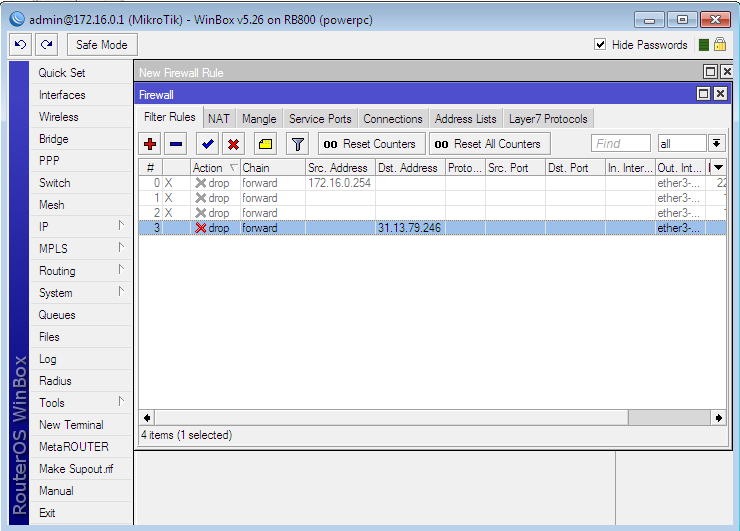Click the WinBox moon logo icon
Image resolution: width=740 pixels, height=531 pixels.
pos(17,19)
